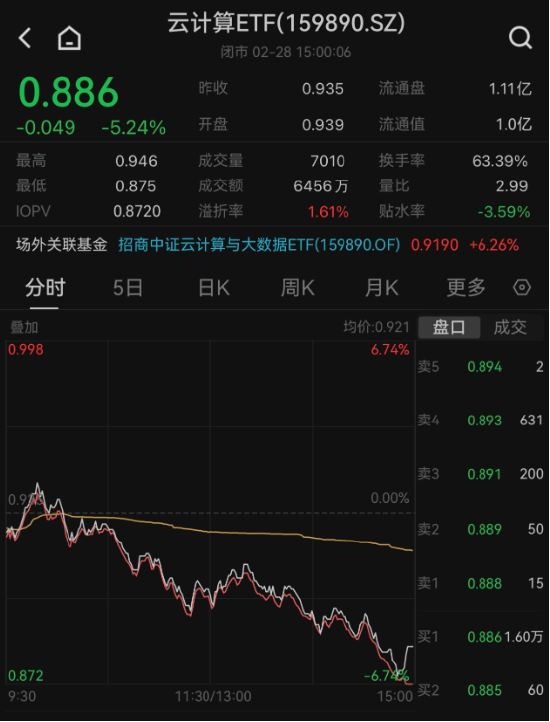The width and height of the screenshot is (550, 722).
Task: Open chart settings hexagon icon
Action: 522,288
